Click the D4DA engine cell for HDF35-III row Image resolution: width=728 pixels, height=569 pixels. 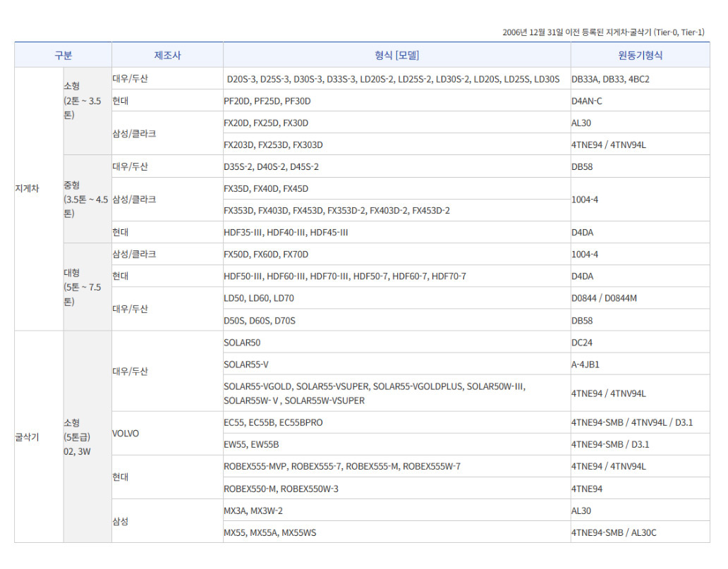coord(641,232)
